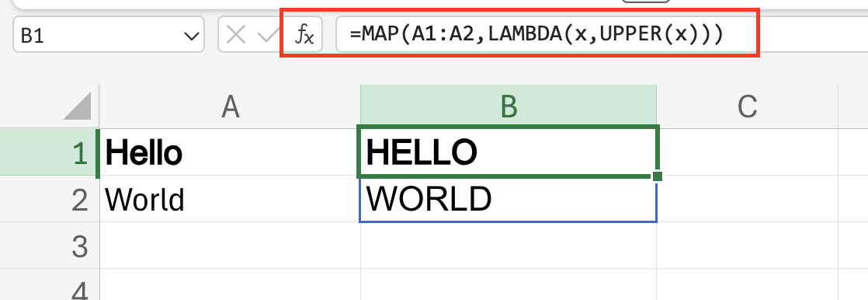Cancel formula entry with the X icon
This screenshot has height=300, width=868.
tap(237, 36)
